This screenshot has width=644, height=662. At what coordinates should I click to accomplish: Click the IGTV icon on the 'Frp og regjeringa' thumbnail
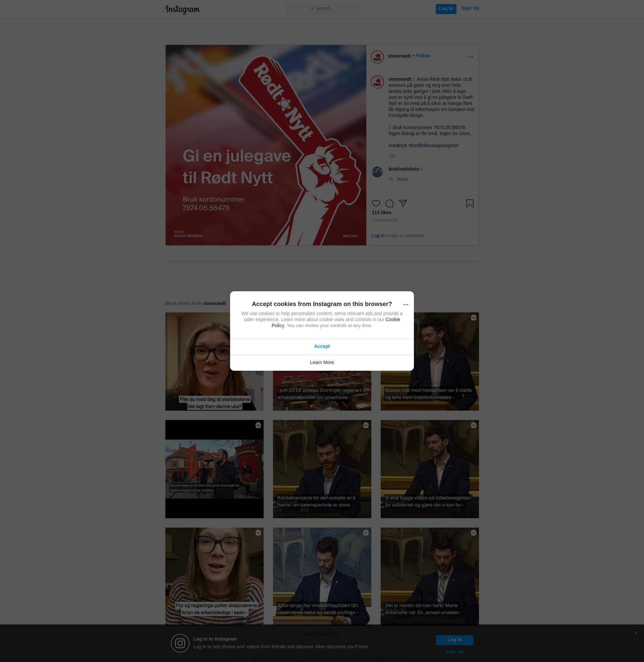(x=258, y=533)
